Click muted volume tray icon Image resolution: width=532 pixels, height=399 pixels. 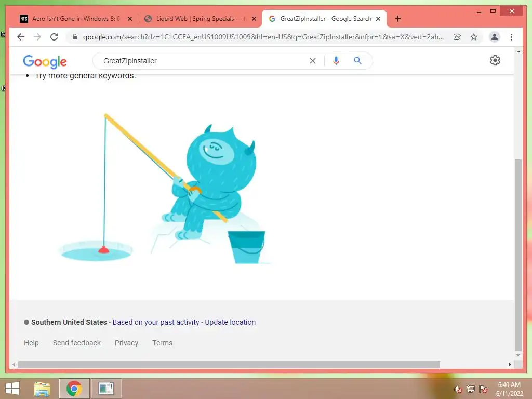click(458, 389)
